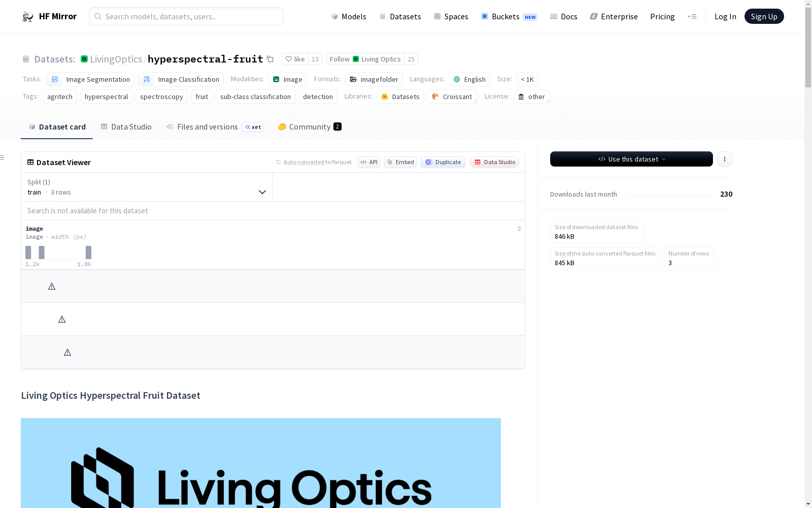Viewport: 812px width, 508px height.
Task: Expand the other license tag
Action: (x=531, y=97)
